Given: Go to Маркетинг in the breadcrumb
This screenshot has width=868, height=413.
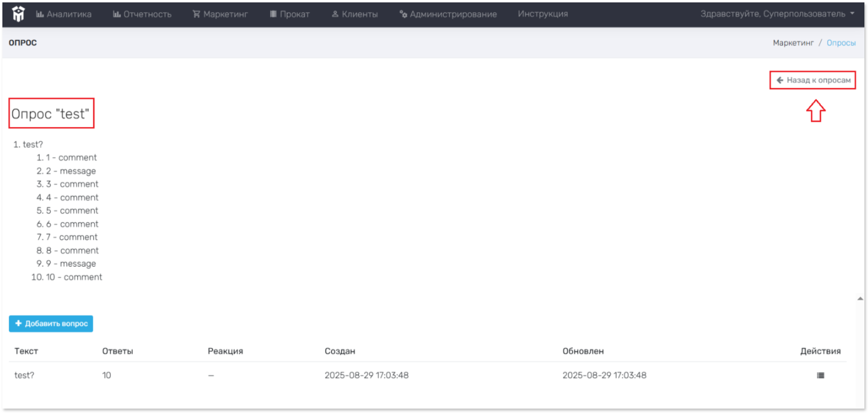Looking at the screenshot, I should coord(793,43).
